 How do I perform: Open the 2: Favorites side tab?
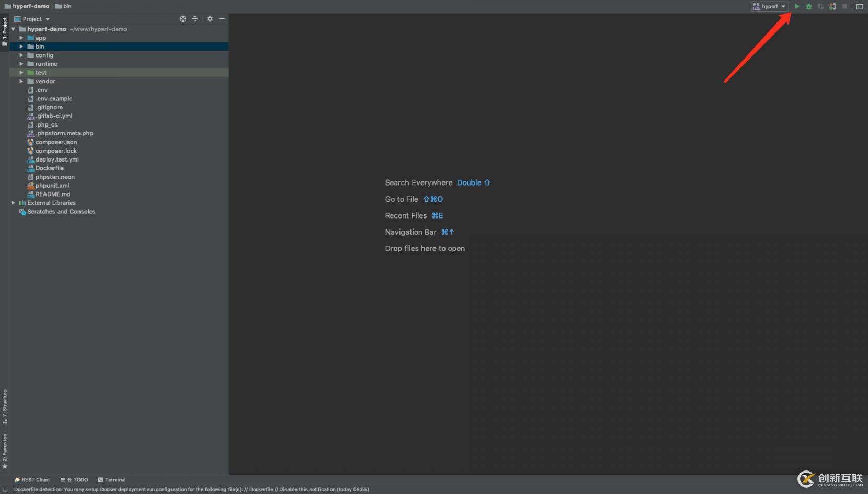click(x=5, y=452)
